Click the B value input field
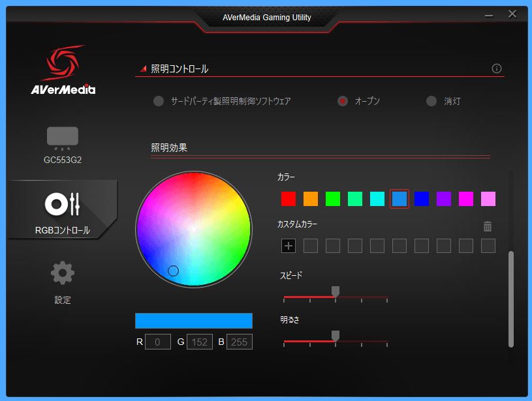 click(x=240, y=342)
